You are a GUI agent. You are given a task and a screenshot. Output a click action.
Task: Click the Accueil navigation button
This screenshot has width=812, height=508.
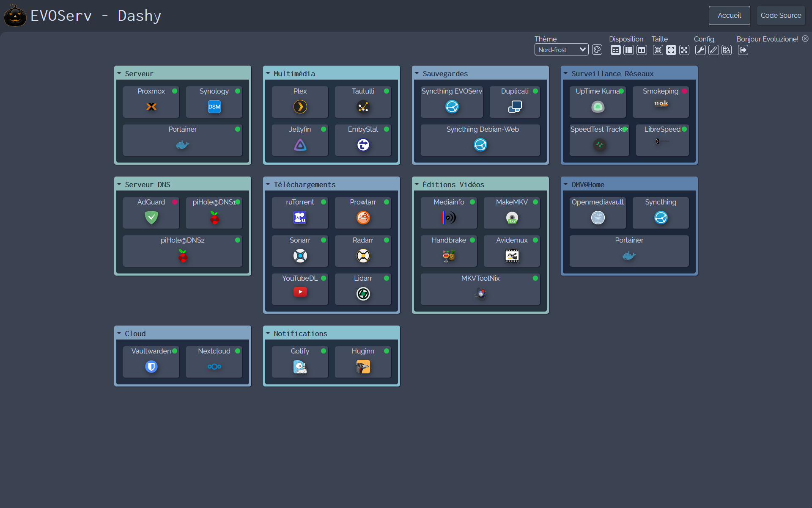click(x=729, y=15)
